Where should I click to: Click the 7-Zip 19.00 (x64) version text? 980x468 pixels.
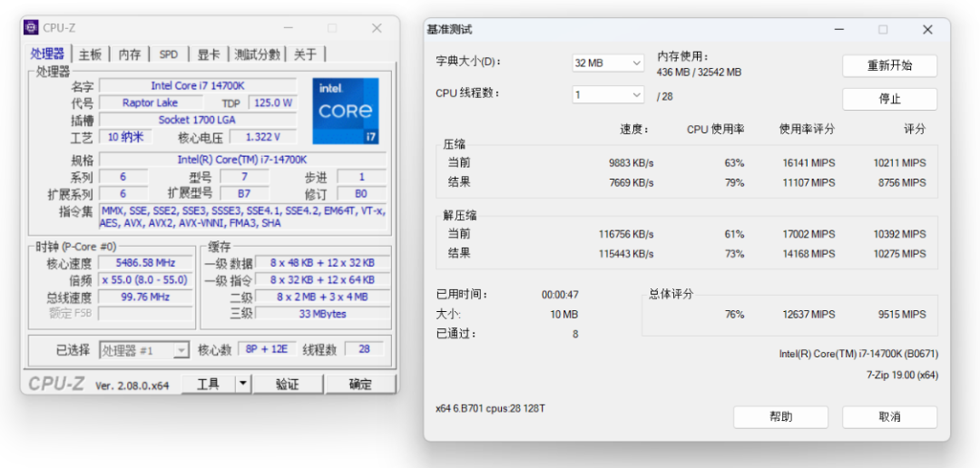[902, 375]
